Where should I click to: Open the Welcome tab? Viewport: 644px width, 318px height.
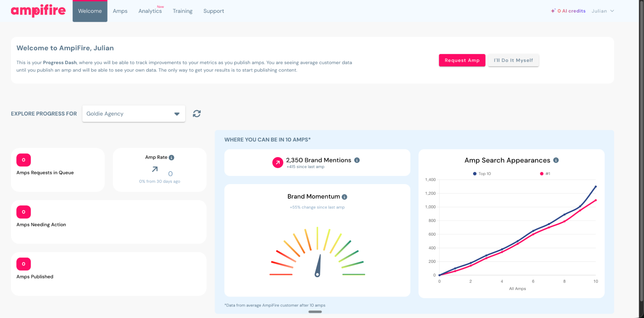(90, 11)
